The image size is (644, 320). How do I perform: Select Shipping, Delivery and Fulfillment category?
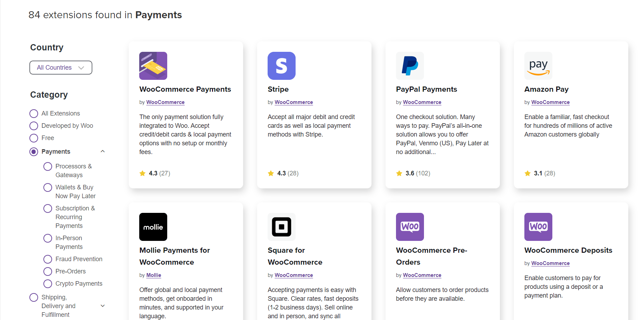pyautogui.click(x=34, y=297)
